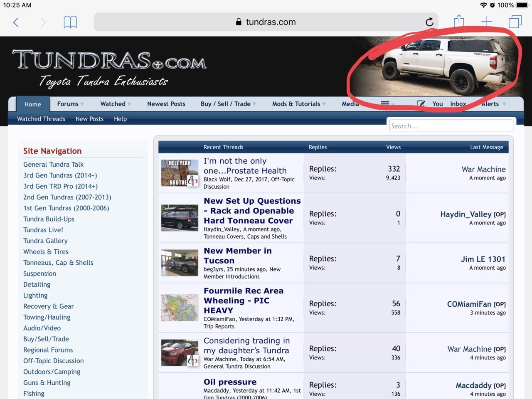This screenshot has width=532, height=399.
Task: Open General Tundra Talk in Site Navigation
Action: click(53, 165)
